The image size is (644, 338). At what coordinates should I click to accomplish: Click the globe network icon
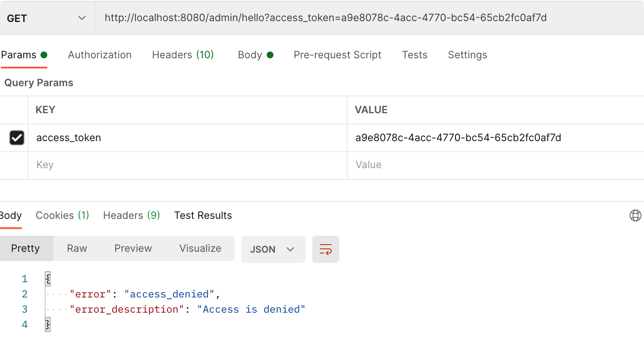(635, 215)
